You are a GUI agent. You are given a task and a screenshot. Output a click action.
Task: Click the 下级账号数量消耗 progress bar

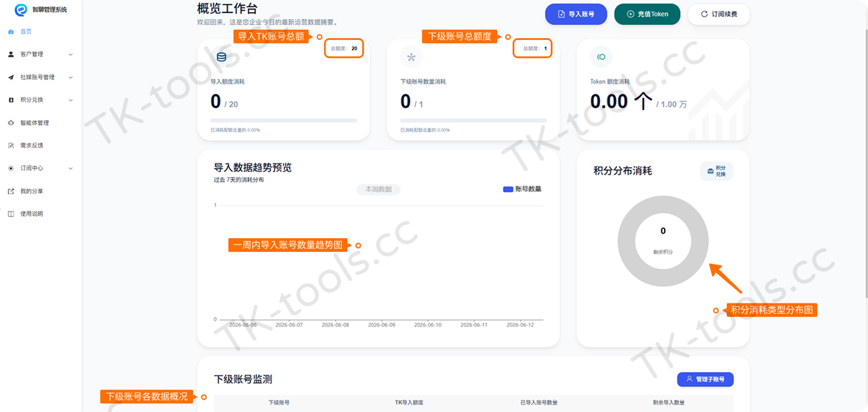click(x=473, y=121)
